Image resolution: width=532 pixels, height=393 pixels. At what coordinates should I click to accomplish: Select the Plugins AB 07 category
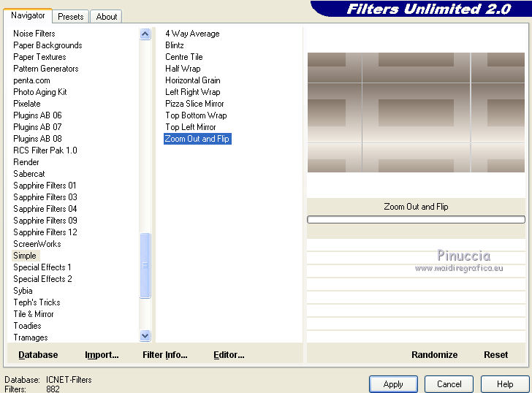point(37,127)
